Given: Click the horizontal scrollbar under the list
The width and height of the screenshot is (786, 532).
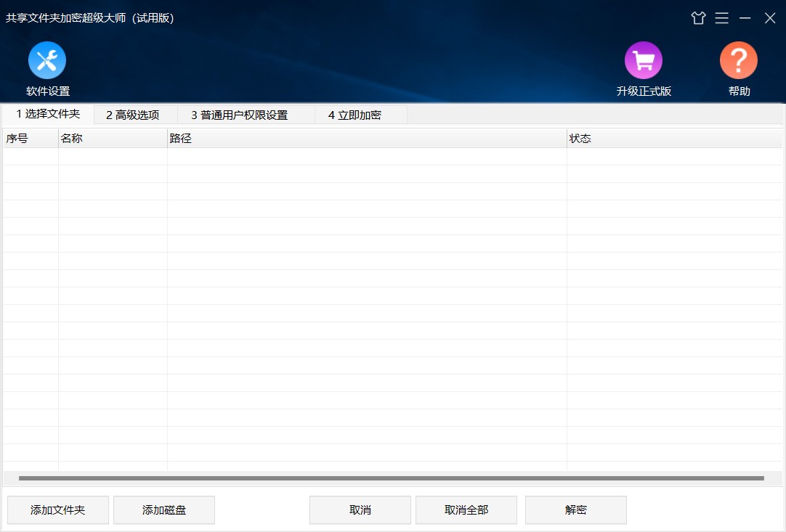Looking at the screenshot, I should pos(392,478).
